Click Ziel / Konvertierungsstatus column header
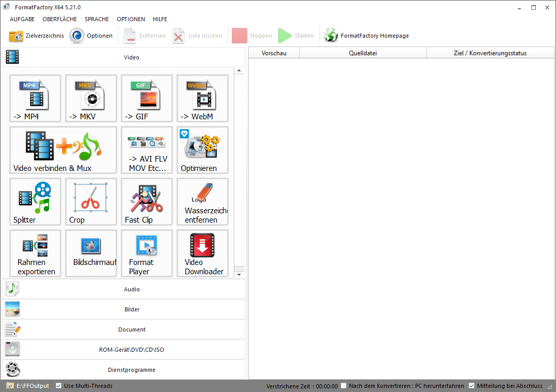This screenshot has height=392, width=556. [x=490, y=53]
